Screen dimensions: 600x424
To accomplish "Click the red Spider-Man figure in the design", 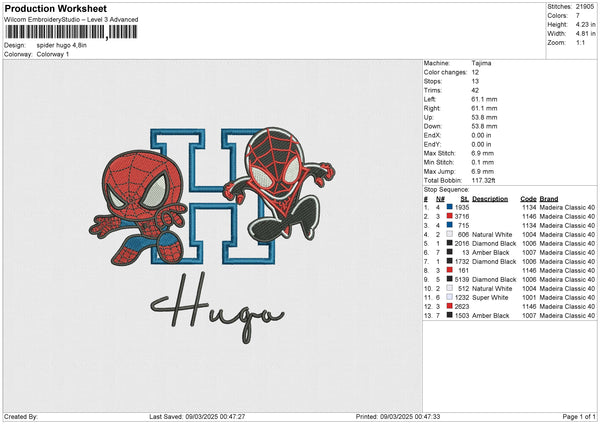I will (x=139, y=207).
